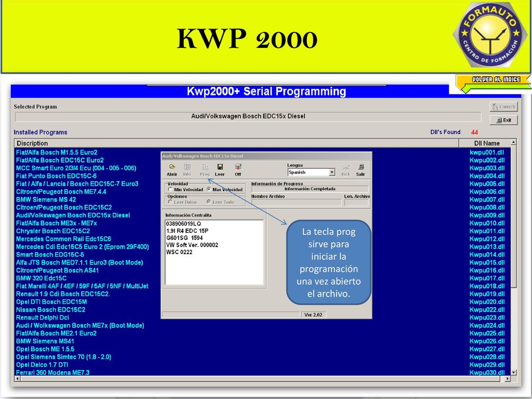Click the Nombre Archivo field
This screenshot has width=532, height=399.
click(x=296, y=203)
